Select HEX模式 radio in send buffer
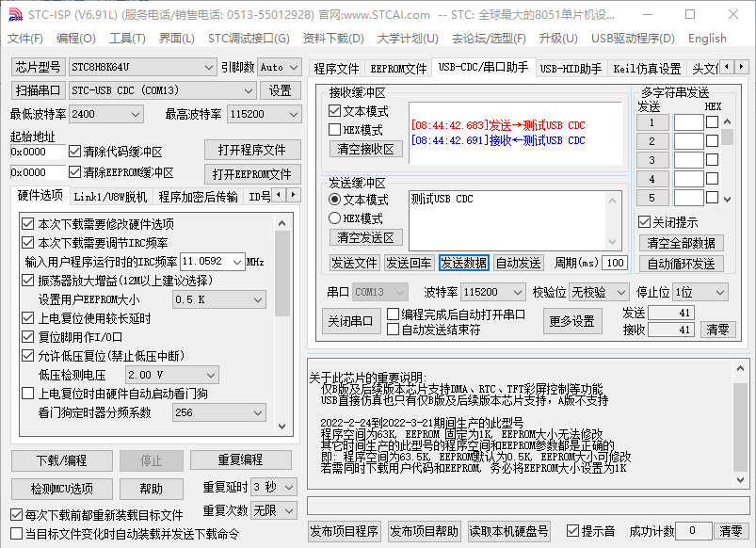756x548 pixels. click(x=334, y=218)
